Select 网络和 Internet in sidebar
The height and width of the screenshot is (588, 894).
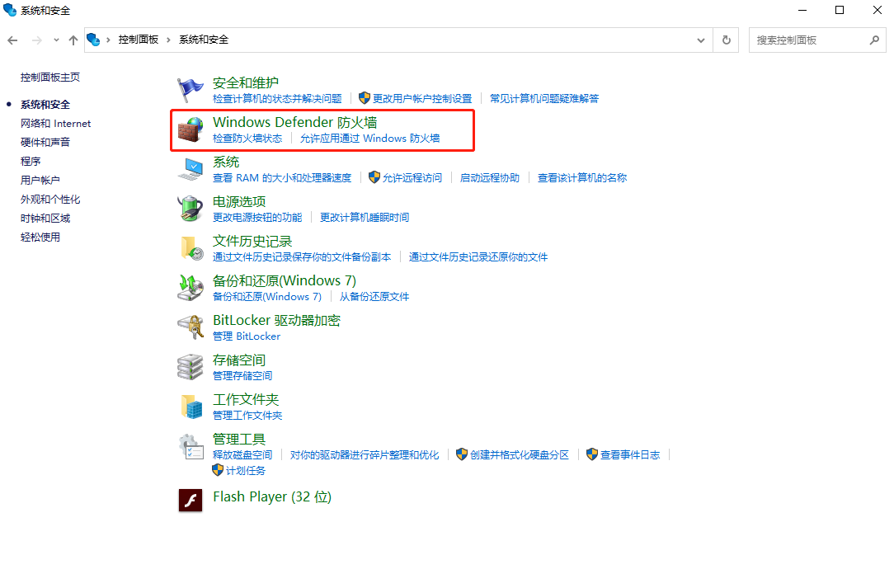56,123
